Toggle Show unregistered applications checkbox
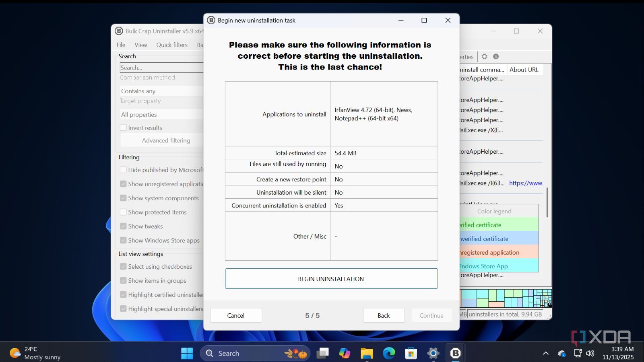The height and width of the screenshot is (362, 644). pyautogui.click(x=124, y=184)
